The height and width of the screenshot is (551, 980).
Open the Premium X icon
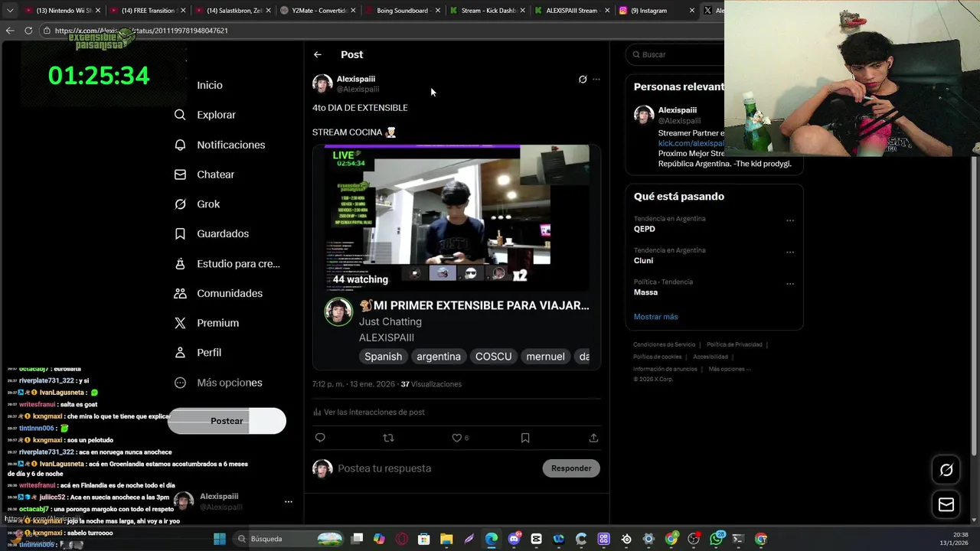point(180,323)
